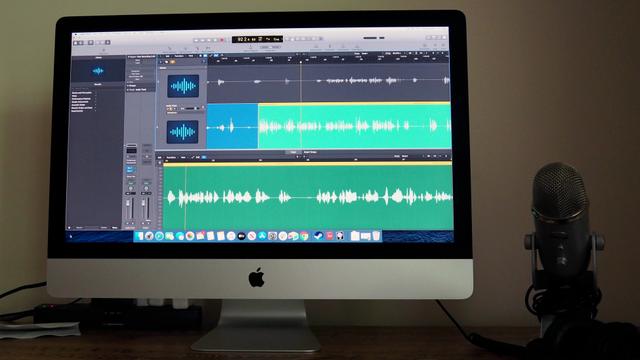This screenshot has width=640, height=360.
Task: Click the green waveform in the audio editor
Action: tap(308, 198)
